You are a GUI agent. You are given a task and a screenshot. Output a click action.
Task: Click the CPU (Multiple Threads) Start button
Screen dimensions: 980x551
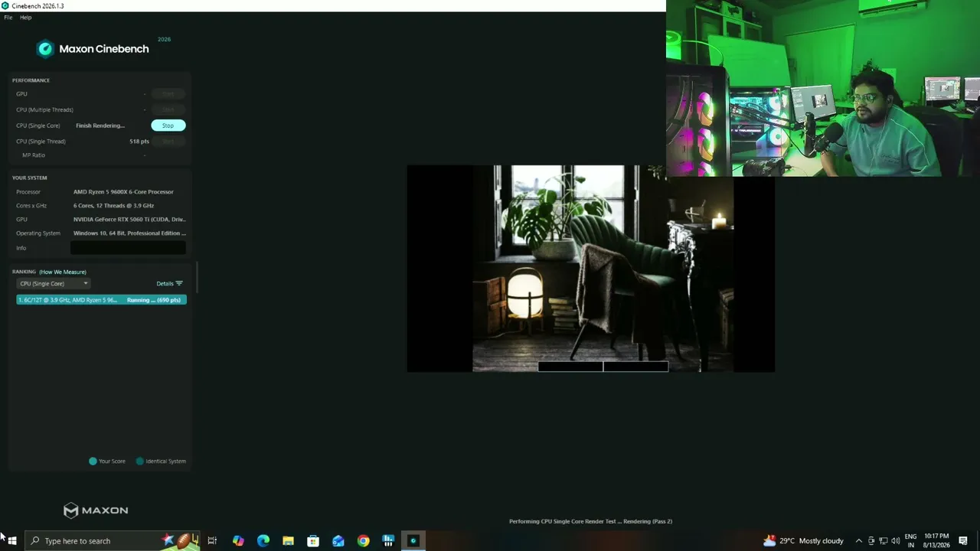168,109
